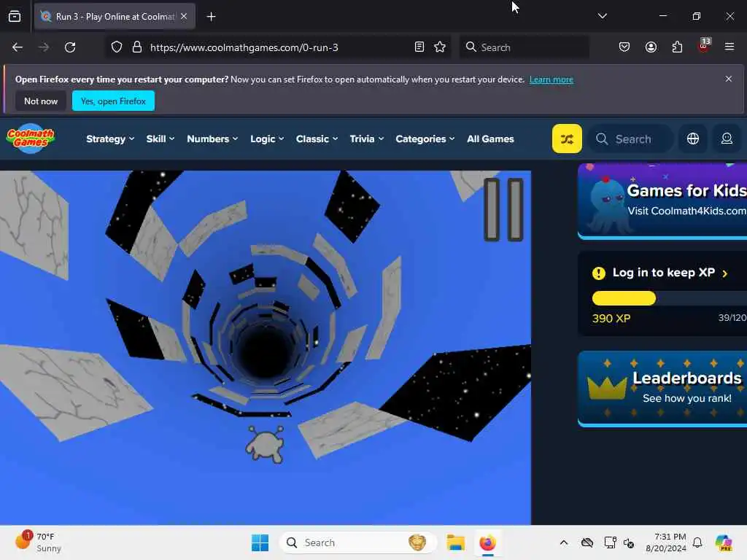Expand the Classic menu
Image resolution: width=747 pixels, height=560 pixels.
tap(317, 139)
